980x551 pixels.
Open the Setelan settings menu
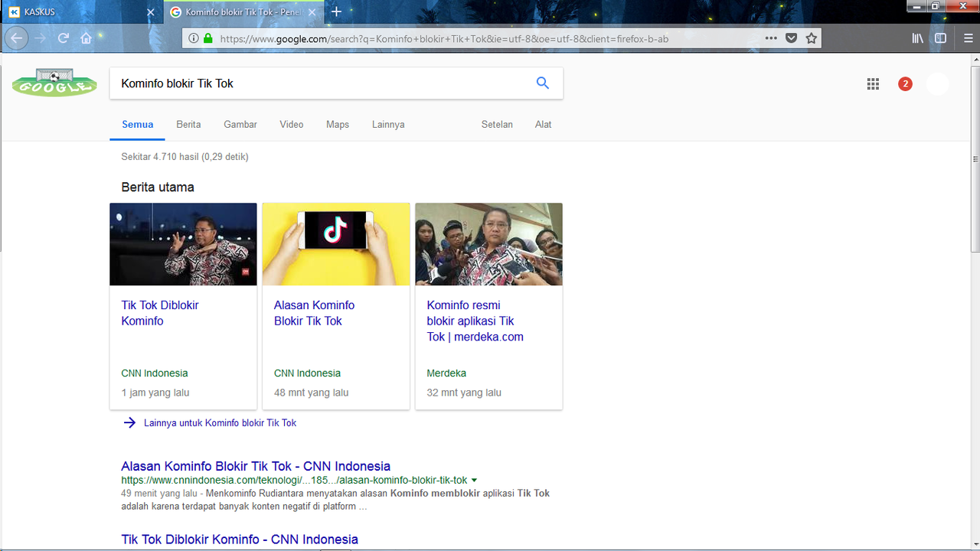497,125
